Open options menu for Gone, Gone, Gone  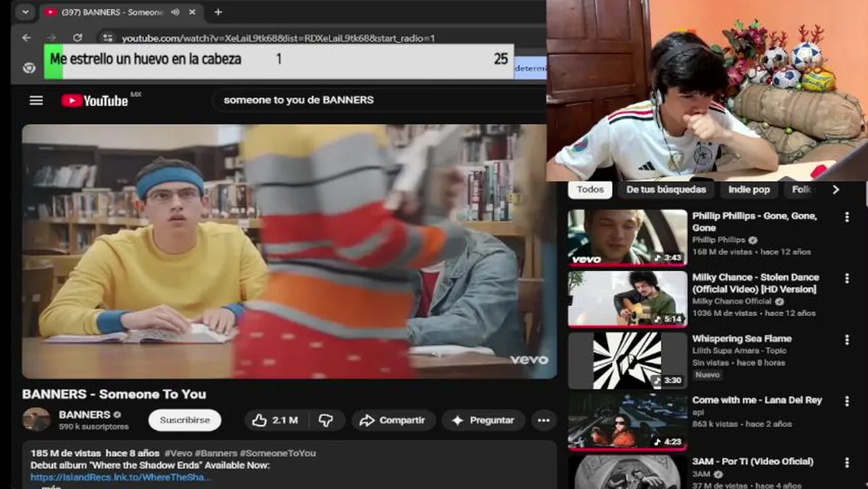pos(846,217)
